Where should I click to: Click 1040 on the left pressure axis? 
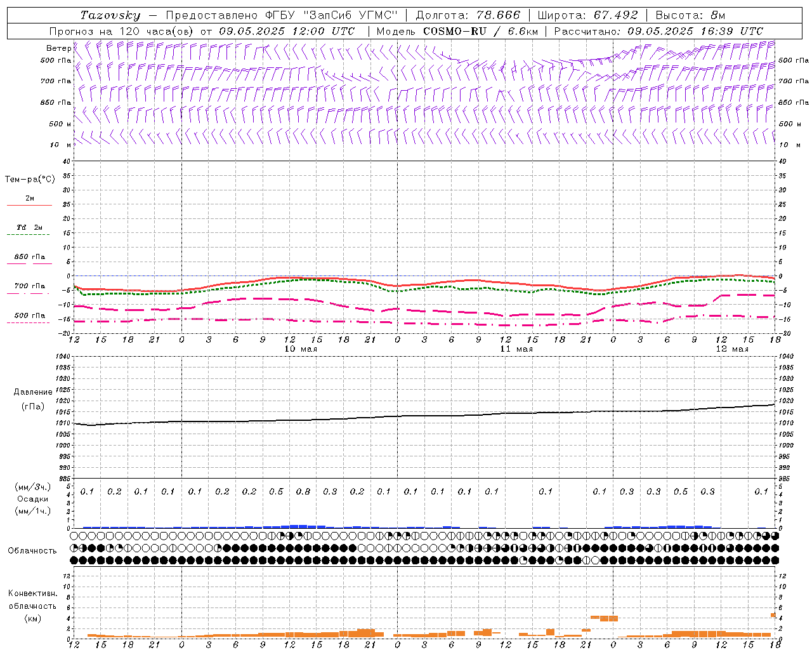click(x=63, y=357)
